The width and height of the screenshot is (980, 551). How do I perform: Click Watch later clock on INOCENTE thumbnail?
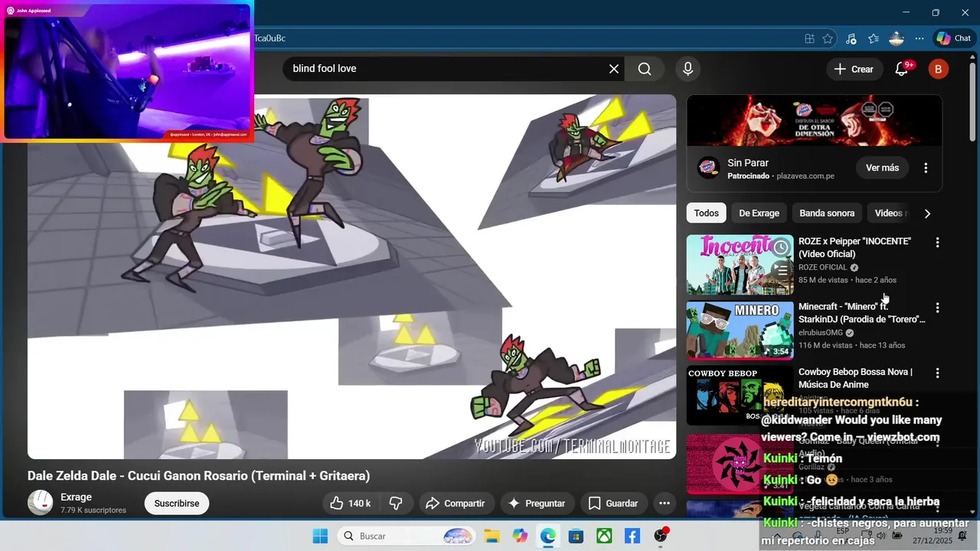(780, 247)
